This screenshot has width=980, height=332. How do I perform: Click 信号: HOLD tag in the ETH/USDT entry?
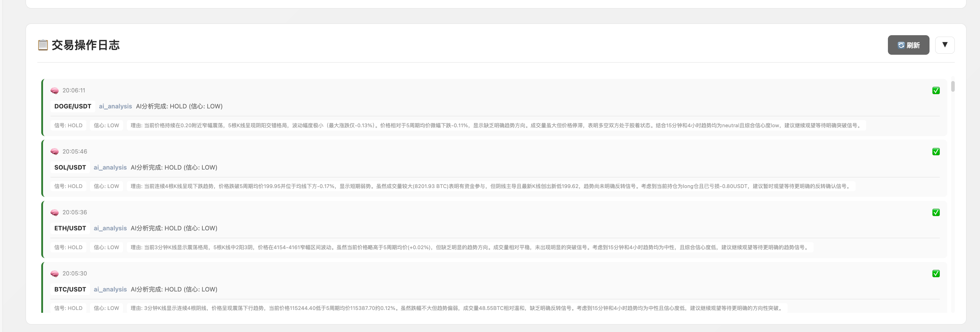(68, 247)
